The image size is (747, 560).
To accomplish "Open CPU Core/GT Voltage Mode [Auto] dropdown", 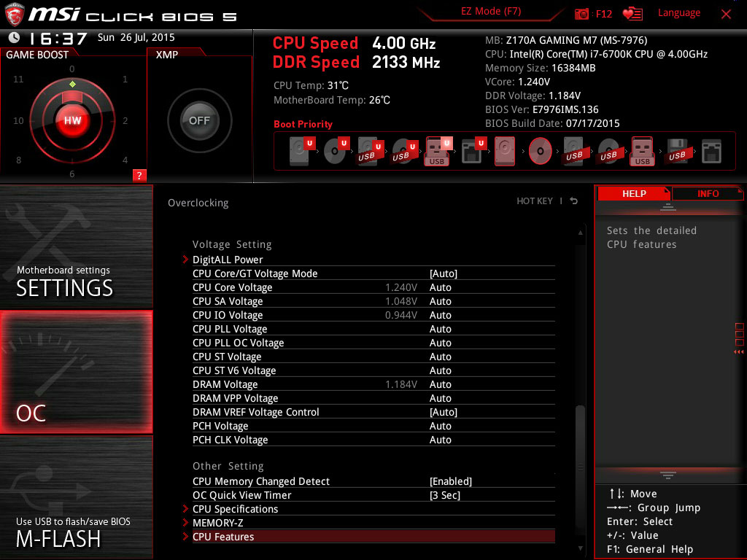I will tap(443, 273).
